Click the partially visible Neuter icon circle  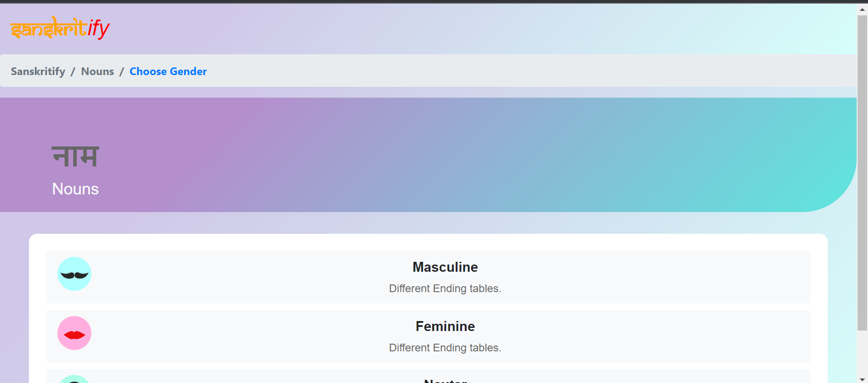pyautogui.click(x=74, y=379)
